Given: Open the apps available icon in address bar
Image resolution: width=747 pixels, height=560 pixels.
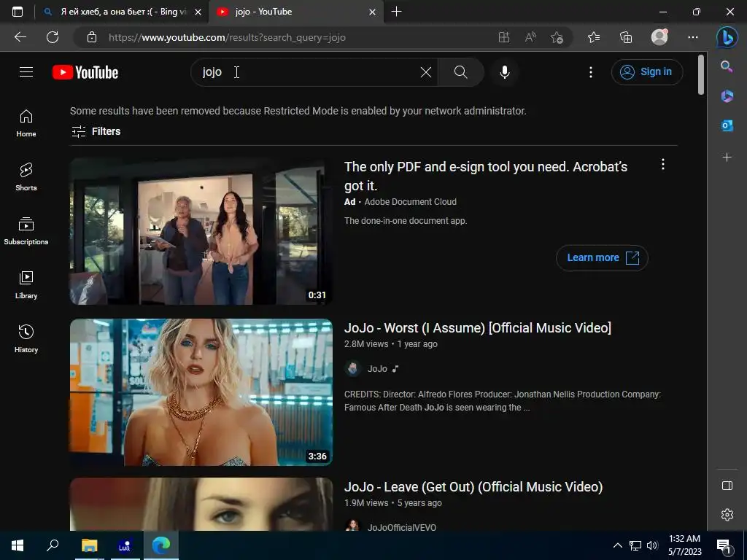Looking at the screenshot, I should 504,37.
